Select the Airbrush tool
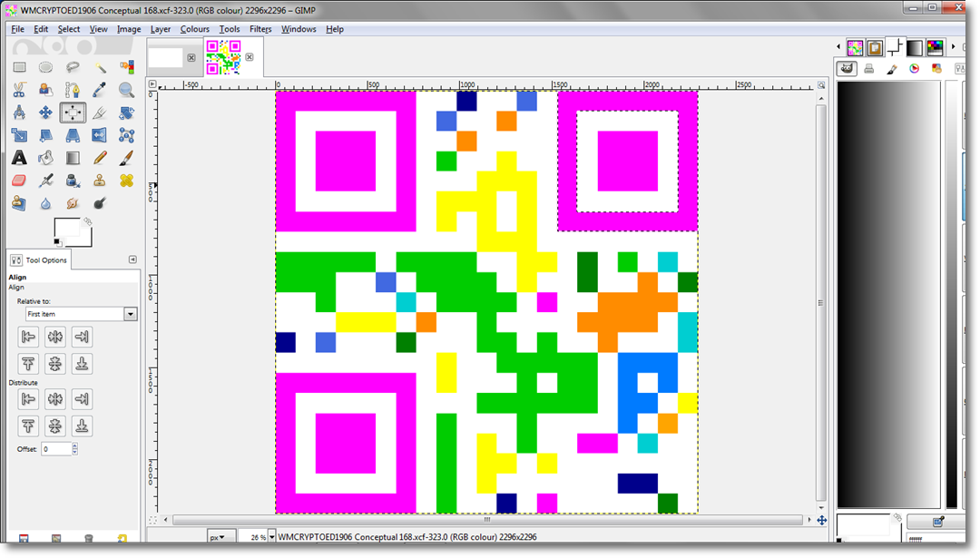This screenshot has height=558, width=980. pyautogui.click(x=45, y=181)
